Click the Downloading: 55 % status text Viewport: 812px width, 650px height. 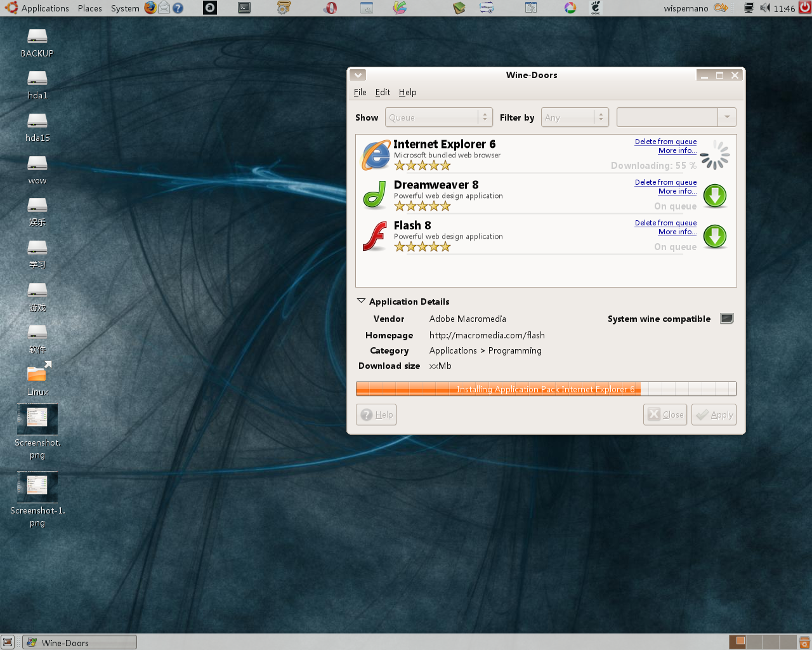(x=653, y=166)
